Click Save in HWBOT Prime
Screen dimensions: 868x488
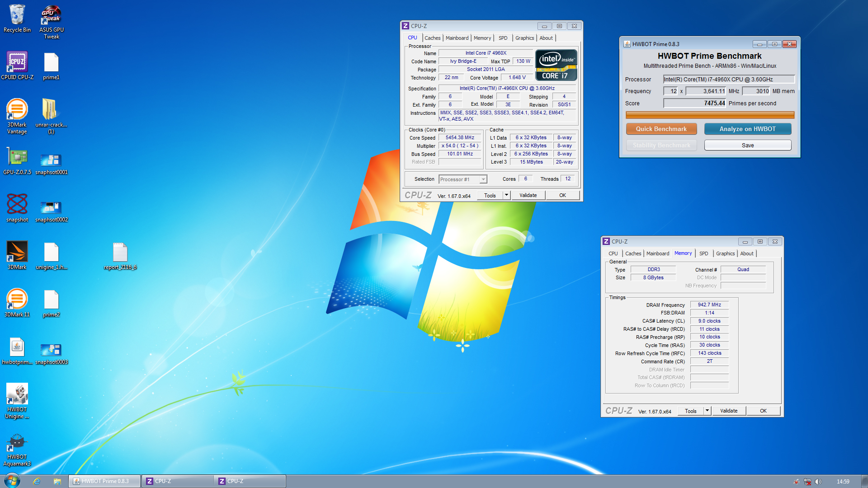pyautogui.click(x=747, y=145)
